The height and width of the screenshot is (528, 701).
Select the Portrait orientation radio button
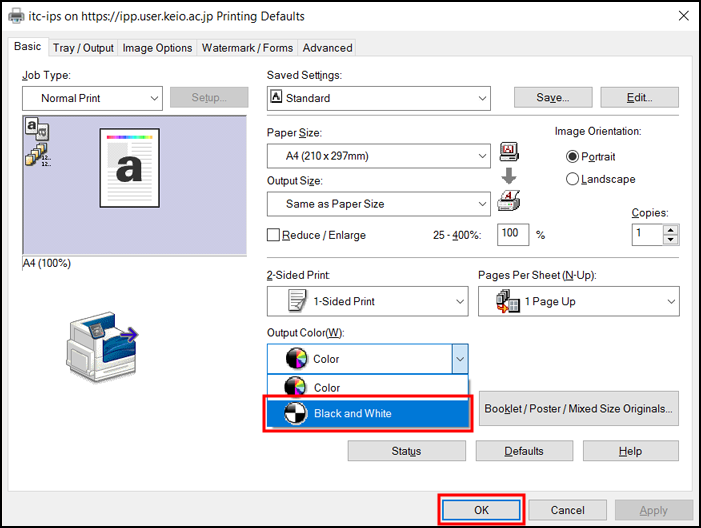[572, 156]
